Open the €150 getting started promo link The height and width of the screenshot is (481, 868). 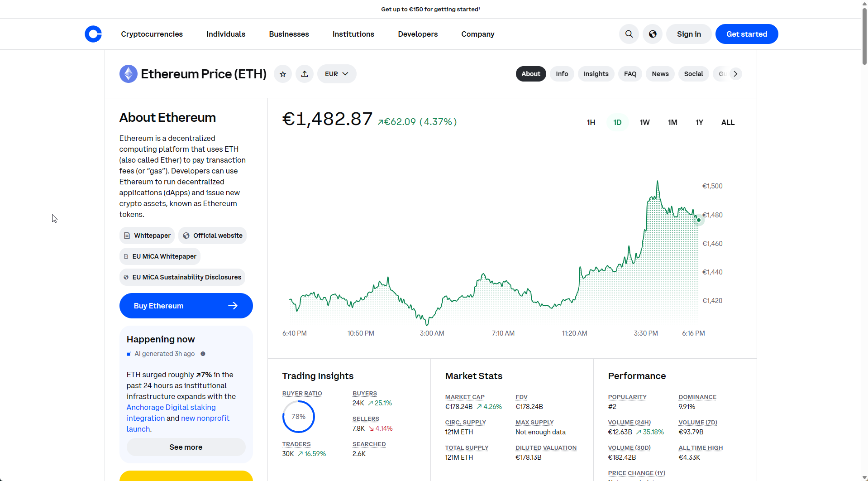[430, 9]
